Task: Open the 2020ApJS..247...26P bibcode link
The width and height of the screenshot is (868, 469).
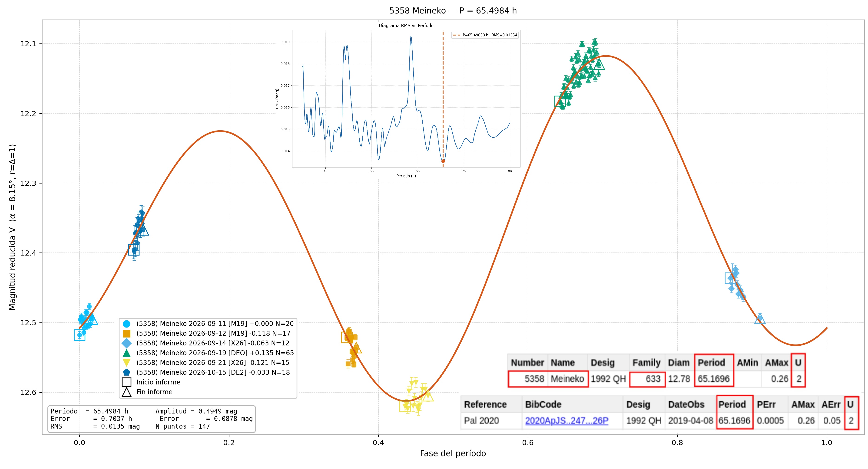Action: (x=567, y=421)
